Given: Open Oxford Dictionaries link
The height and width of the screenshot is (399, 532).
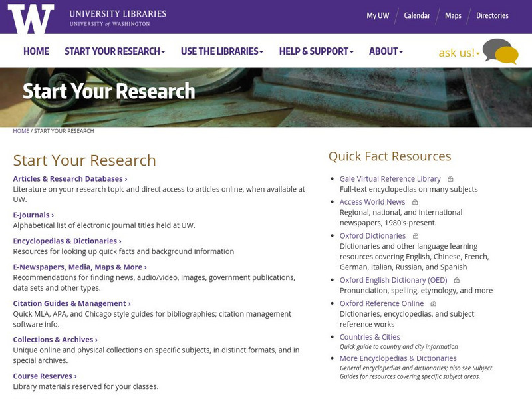Looking at the screenshot, I should tap(372, 236).
